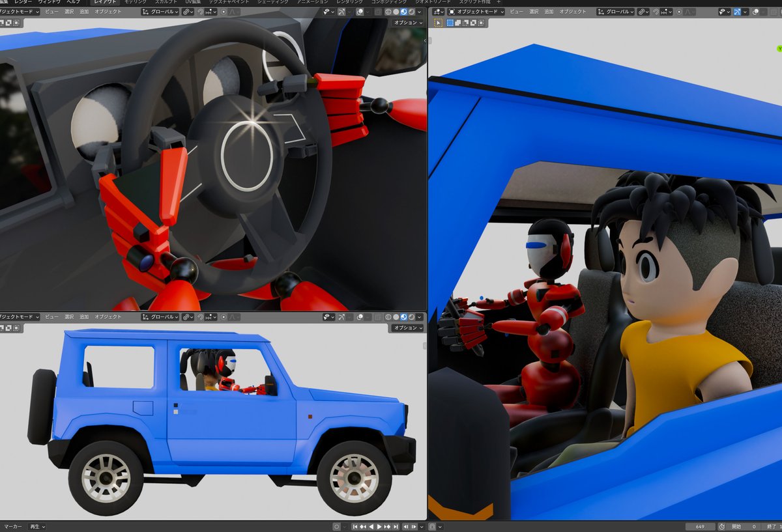Play the animation forward

[379, 526]
